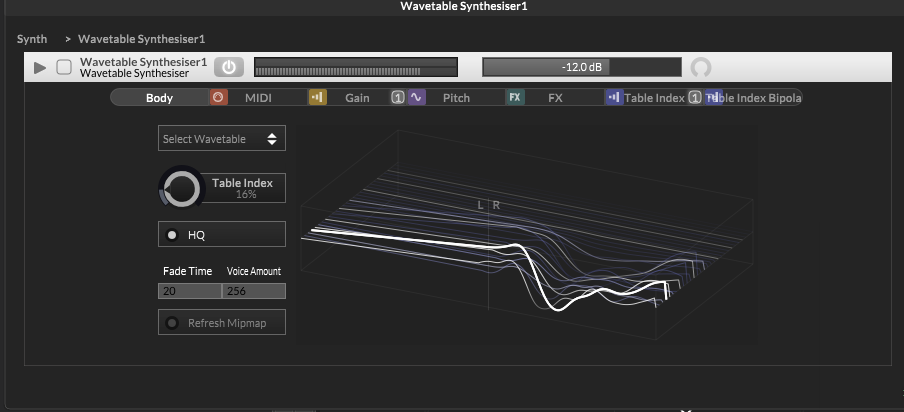This screenshot has height=412, width=904.
Task: Tick the checkbox next to Wavetable Synthesiser1
Action: pyautogui.click(x=64, y=67)
